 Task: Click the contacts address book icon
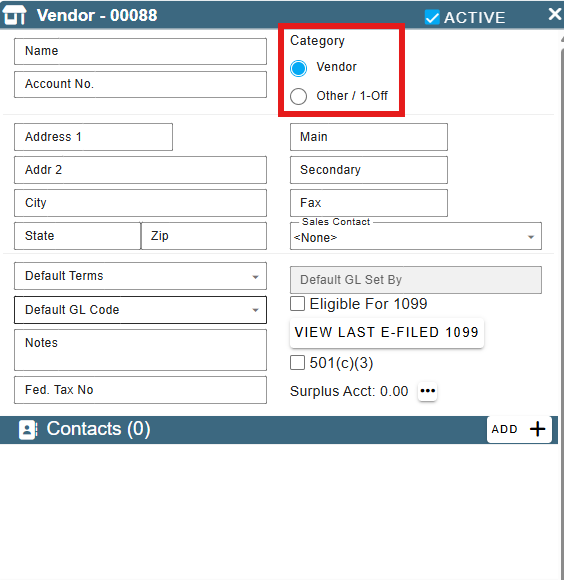pos(28,430)
